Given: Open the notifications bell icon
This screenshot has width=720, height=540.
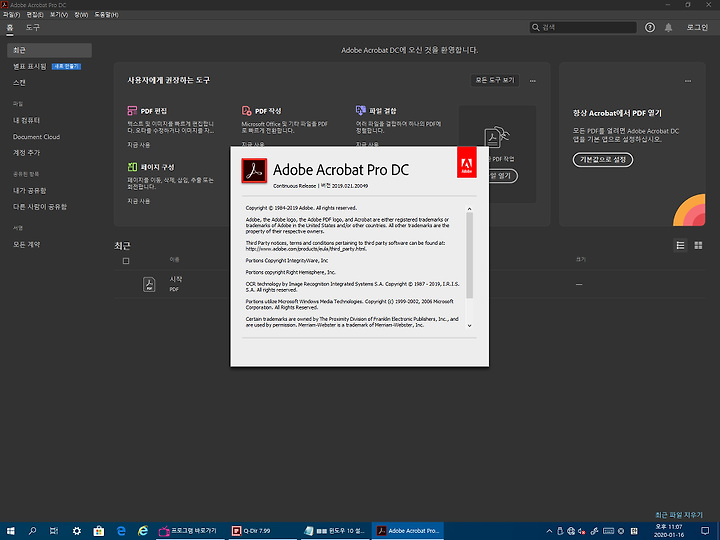Looking at the screenshot, I should click(668, 28).
